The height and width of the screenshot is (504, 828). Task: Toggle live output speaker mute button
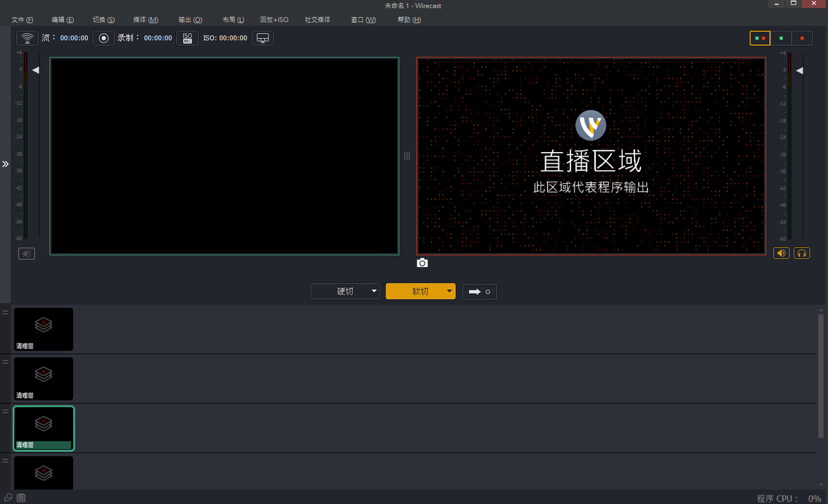pyautogui.click(x=781, y=253)
